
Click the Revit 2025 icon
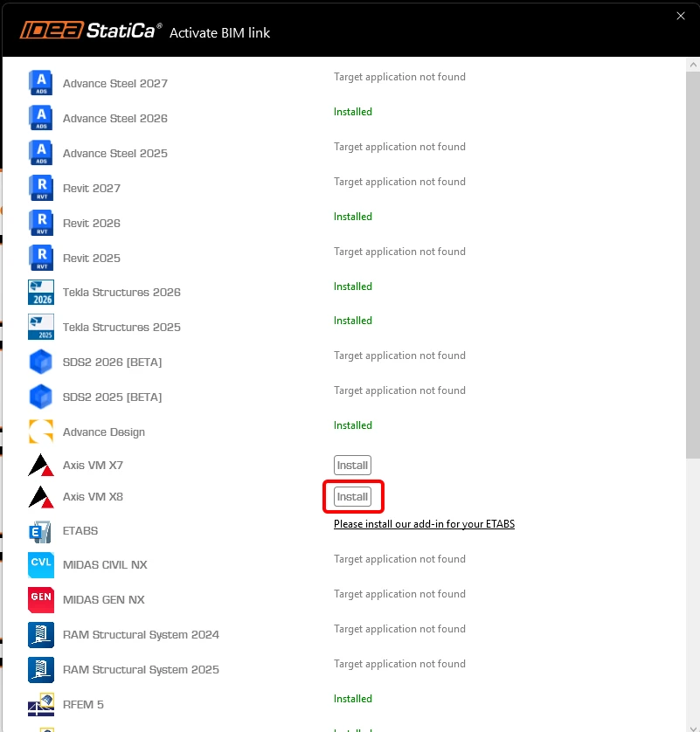pos(41,258)
